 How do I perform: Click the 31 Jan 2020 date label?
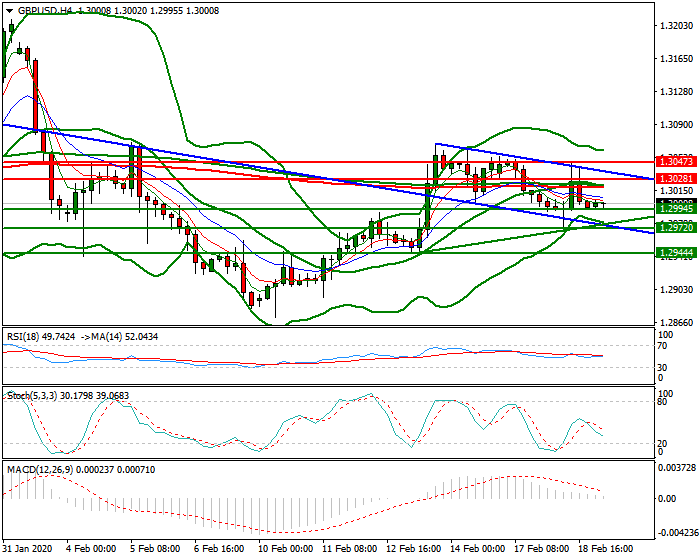coord(28,548)
